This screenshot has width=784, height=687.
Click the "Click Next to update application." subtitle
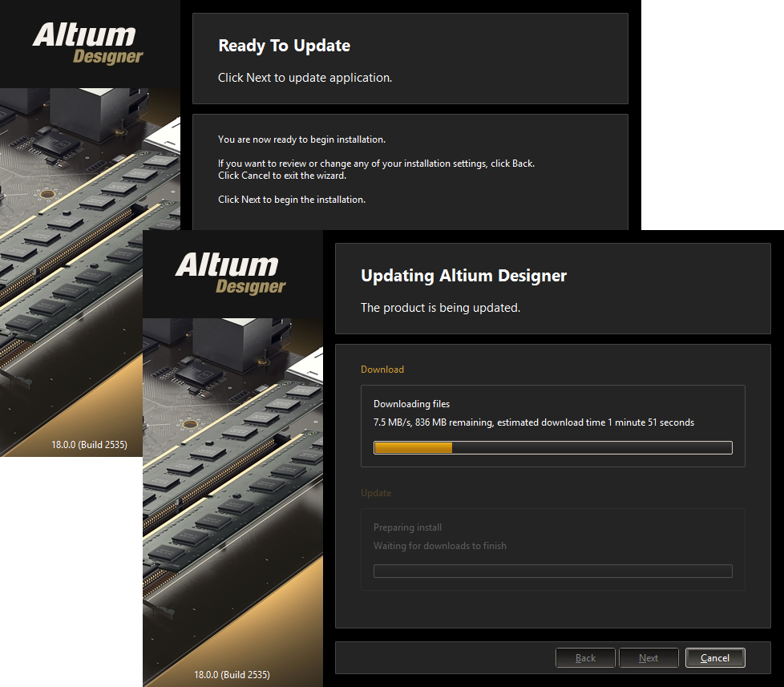(305, 78)
